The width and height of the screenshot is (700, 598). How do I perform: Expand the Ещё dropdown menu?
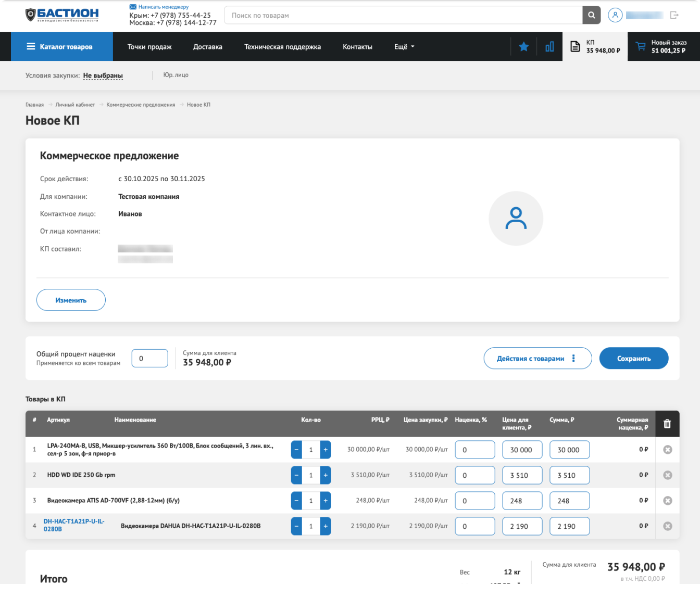[404, 47]
